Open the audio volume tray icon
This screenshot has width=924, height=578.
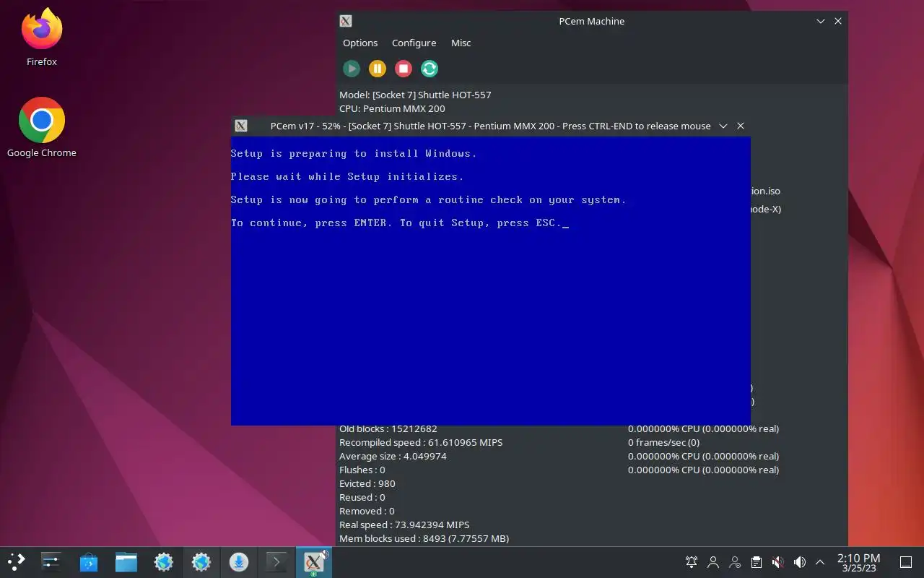[799, 562]
